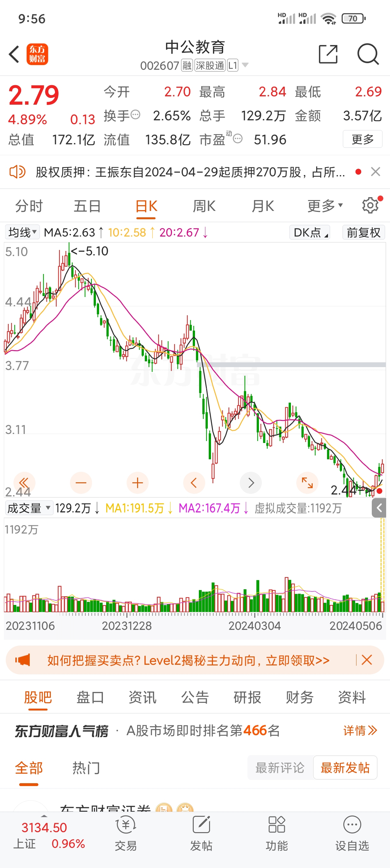Image resolution: width=390 pixels, height=868 pixels.
Task: Switch to the 周K chart tab
Action: click(x=204, y=206)
